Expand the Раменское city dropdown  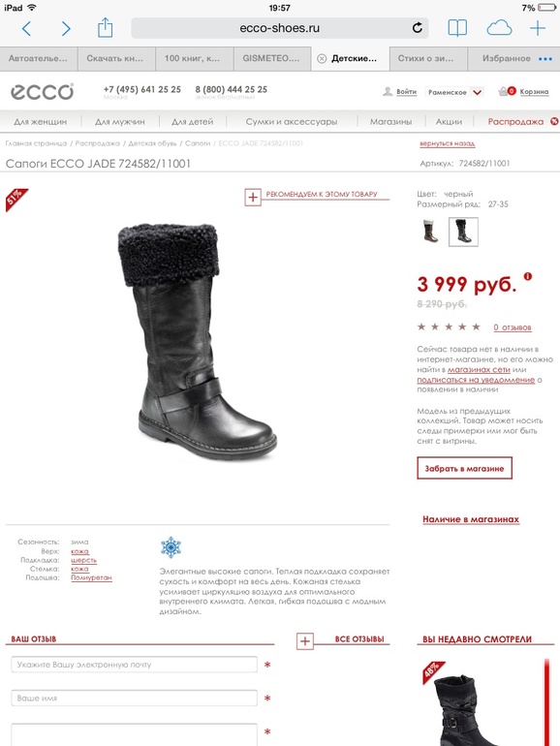tap(478, 92)
